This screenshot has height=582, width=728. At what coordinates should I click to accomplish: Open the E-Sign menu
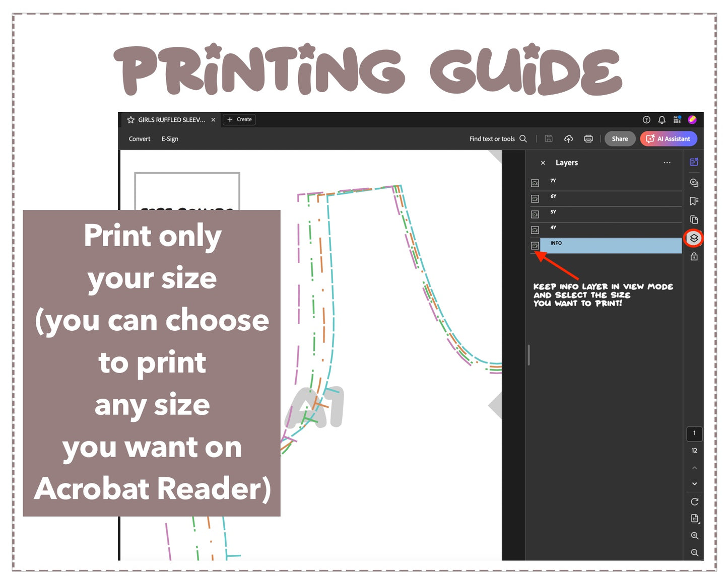[170, 139]
